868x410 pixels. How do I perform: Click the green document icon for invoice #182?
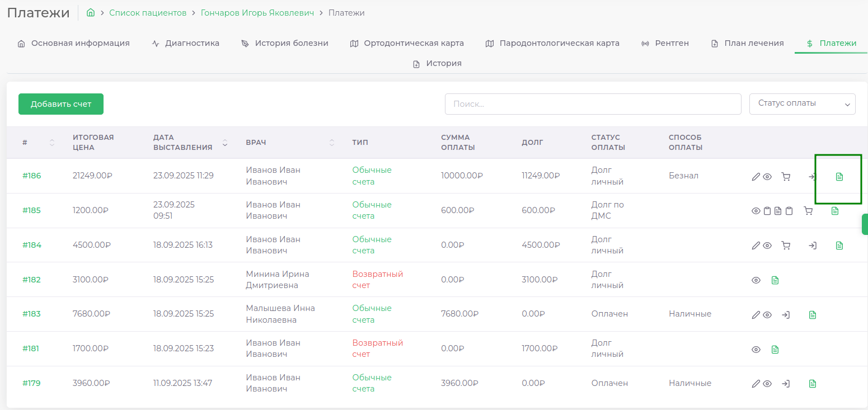point(775,280)
